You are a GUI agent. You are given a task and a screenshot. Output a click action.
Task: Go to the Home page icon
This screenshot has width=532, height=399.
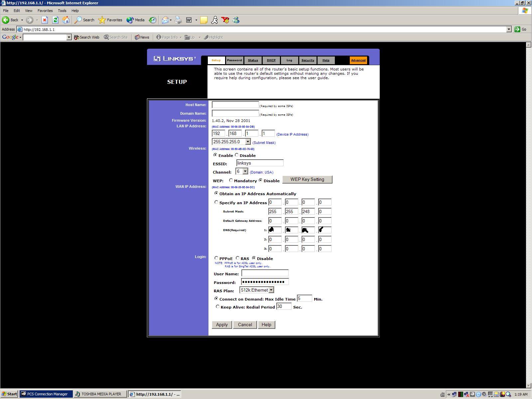(x=66, y=20)
